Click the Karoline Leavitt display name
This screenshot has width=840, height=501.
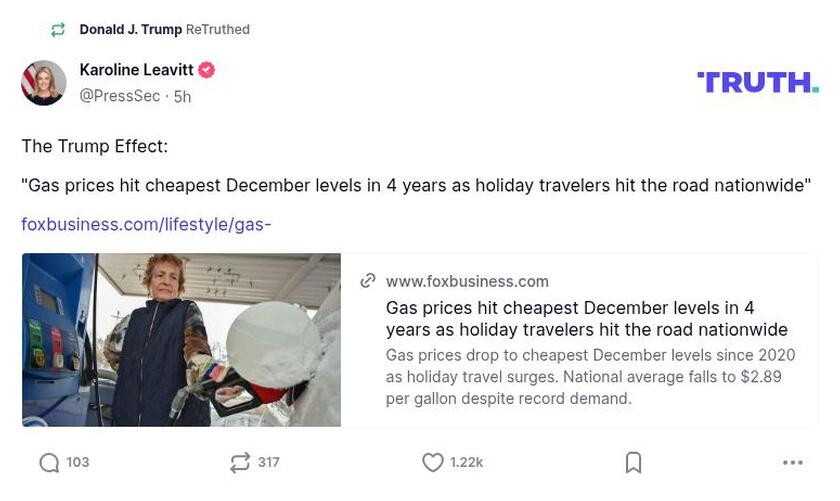click(x=136, y=70)
